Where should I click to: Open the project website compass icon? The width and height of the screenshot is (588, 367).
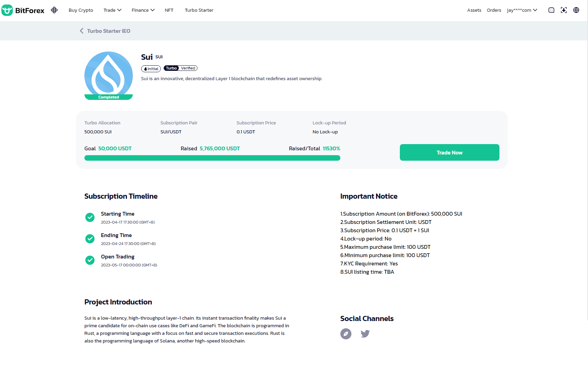(x=346, y=333)
